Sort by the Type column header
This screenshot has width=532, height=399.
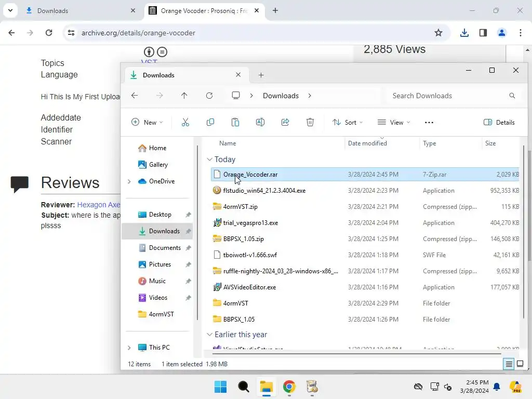pyautogui.click(x=429, y=143)
